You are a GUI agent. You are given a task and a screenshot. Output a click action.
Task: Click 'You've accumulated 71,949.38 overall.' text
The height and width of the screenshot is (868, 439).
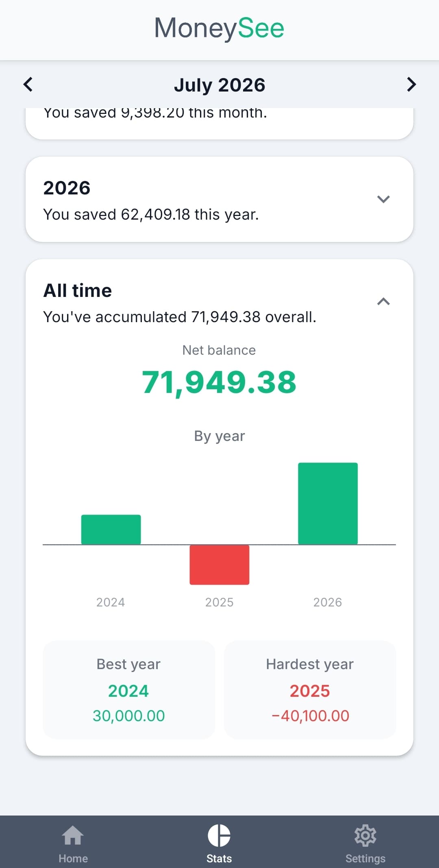[180, 317]
